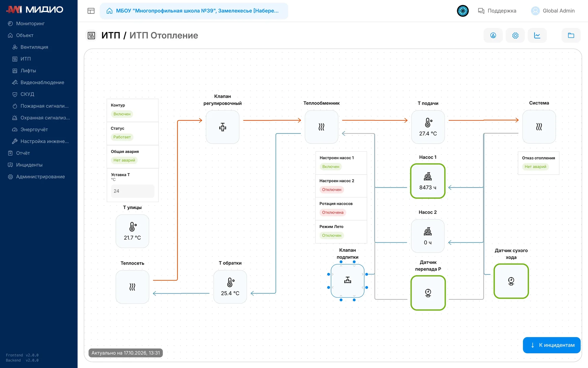This screenshot has height=368, width=588.
Task: Click the Поддержка support link
Action: coord(497,11)
